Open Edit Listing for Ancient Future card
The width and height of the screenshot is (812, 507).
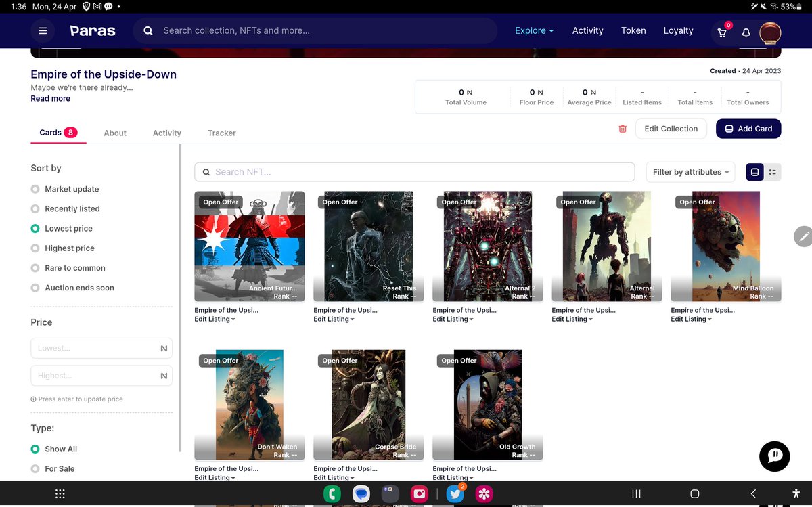coord(215,319)
